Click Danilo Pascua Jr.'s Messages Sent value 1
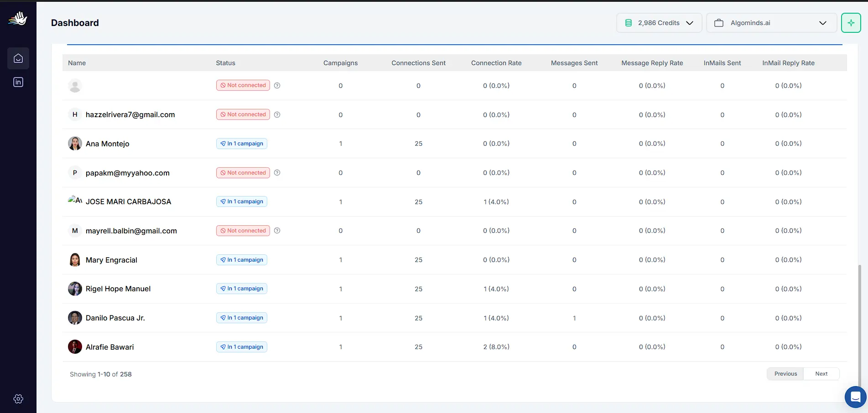 click(x=574, y=318)
